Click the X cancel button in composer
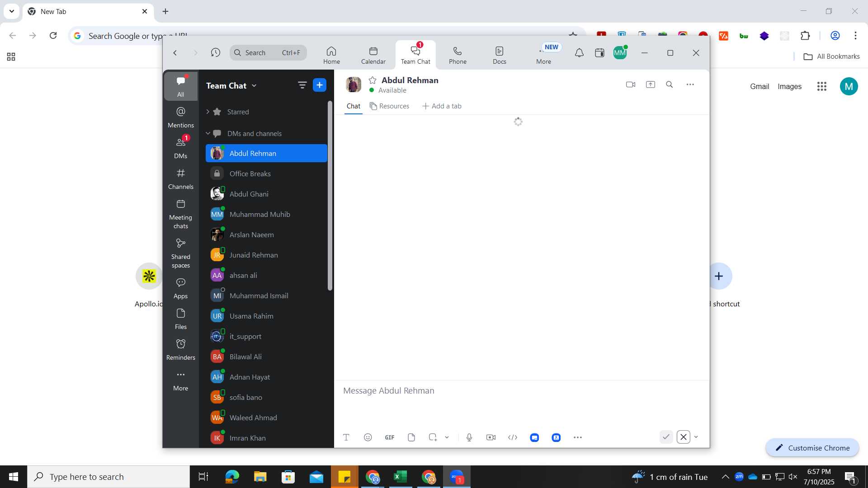The height and width of the screenshot is (488, 868). pos(683,437)
